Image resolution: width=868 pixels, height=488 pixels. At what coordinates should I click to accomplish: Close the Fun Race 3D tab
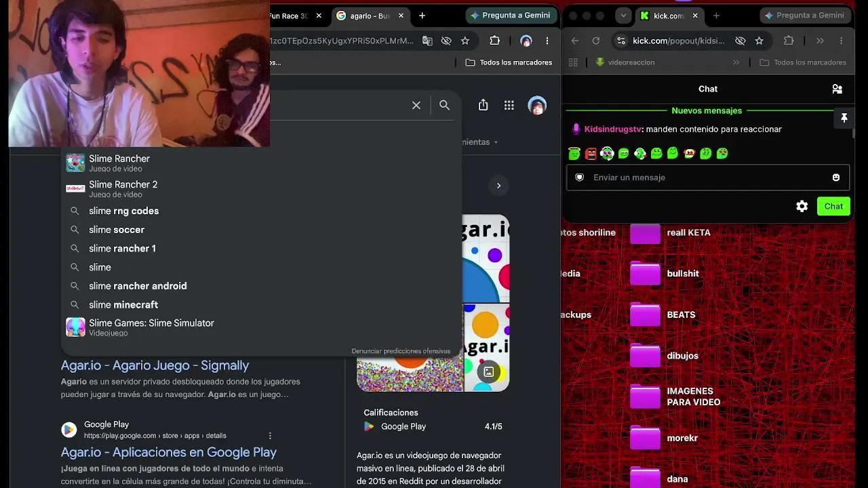(x=319, y=16)
